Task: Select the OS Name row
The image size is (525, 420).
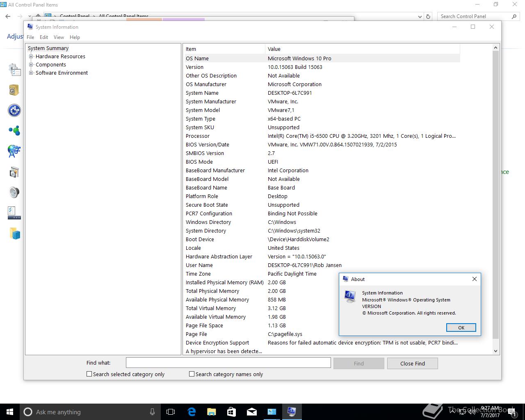Action: (322, 58)
